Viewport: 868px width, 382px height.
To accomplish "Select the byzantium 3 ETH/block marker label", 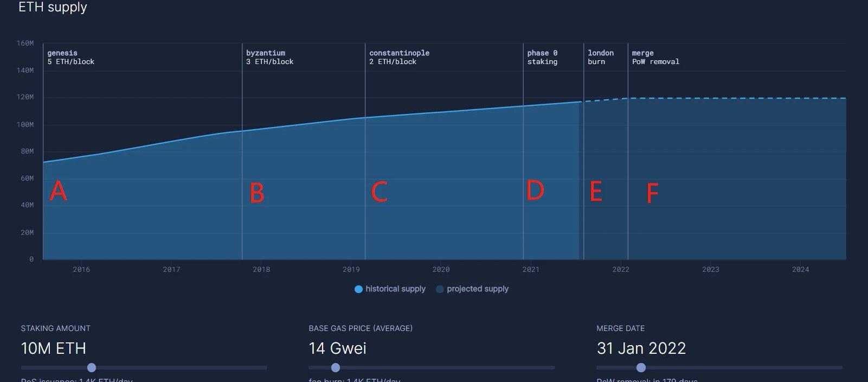I will click(269, 58).
